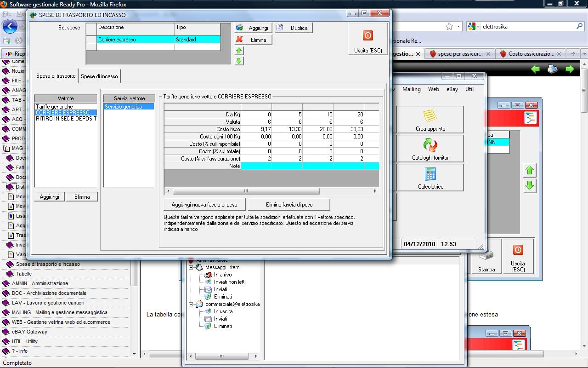Image resolution: width=588 pixels, height=368 pixels.
Task: Click the horizontal scrollbar under the messages tree
Action: [x=223, y=356]
